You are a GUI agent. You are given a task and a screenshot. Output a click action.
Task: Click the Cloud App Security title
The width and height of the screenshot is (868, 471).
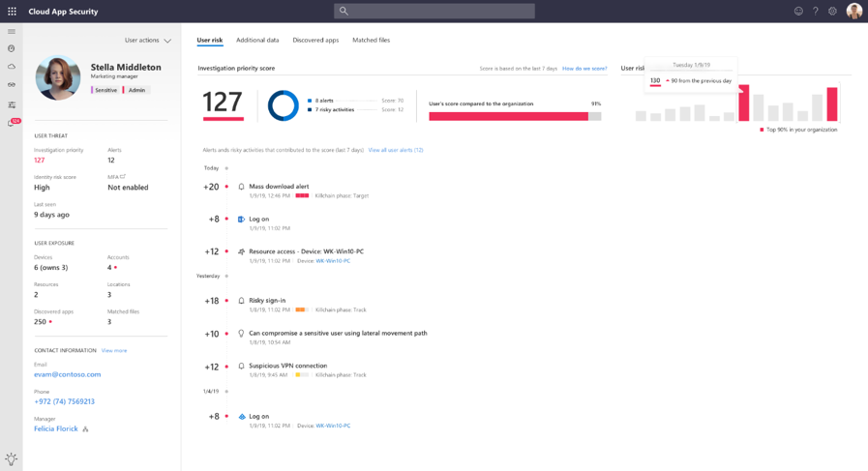(63, 11)
